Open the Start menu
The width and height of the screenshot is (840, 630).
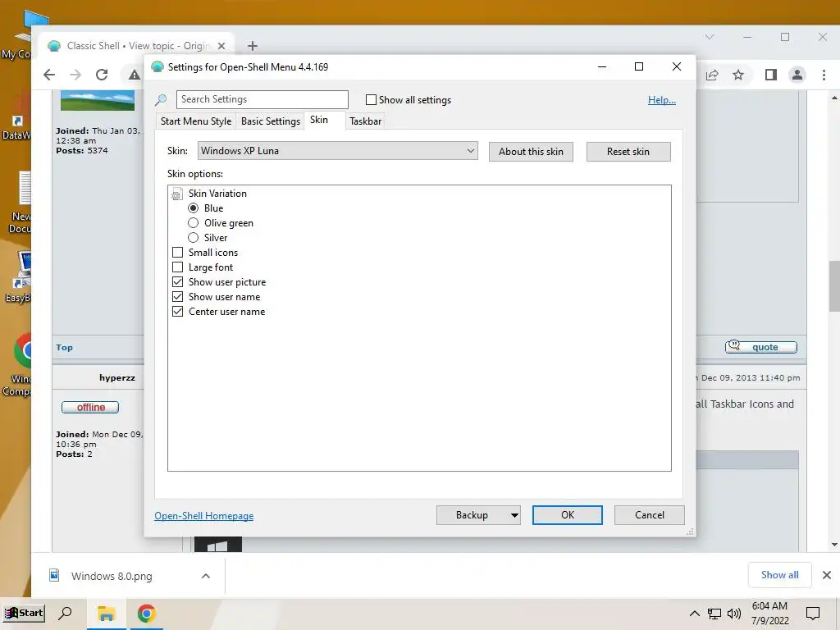(24, 614)
